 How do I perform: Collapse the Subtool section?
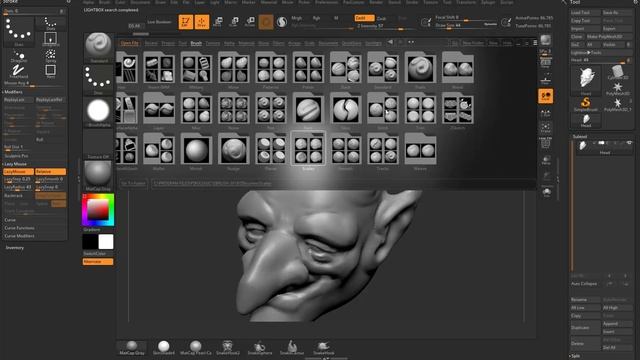[580, 136]
